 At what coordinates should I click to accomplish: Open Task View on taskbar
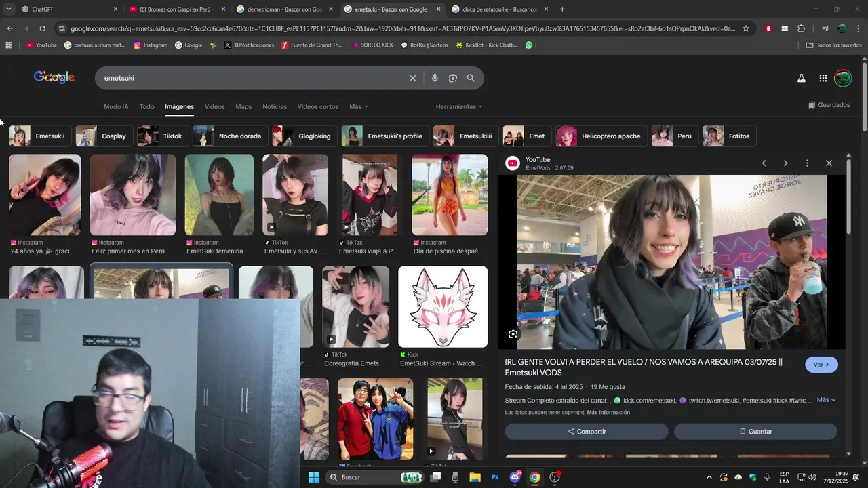pos(435,477)
